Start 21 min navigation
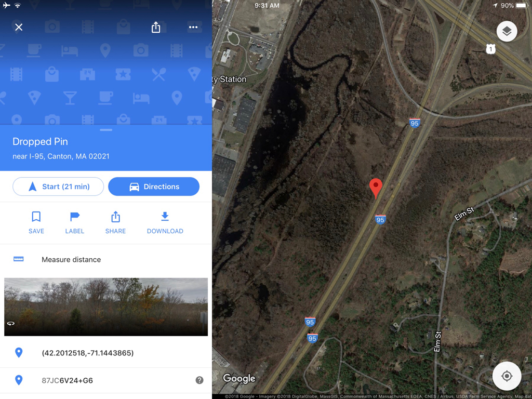This screenshot has width=532, height=399. 58,187
